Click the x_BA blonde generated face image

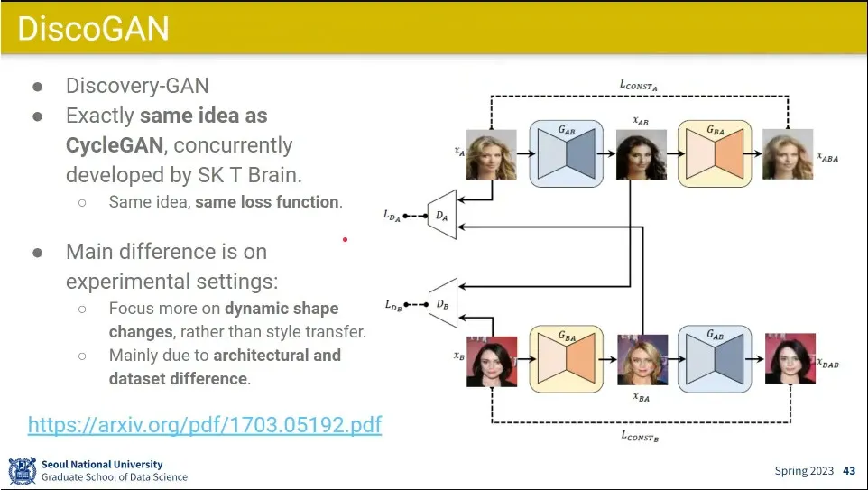click(642, 360)
